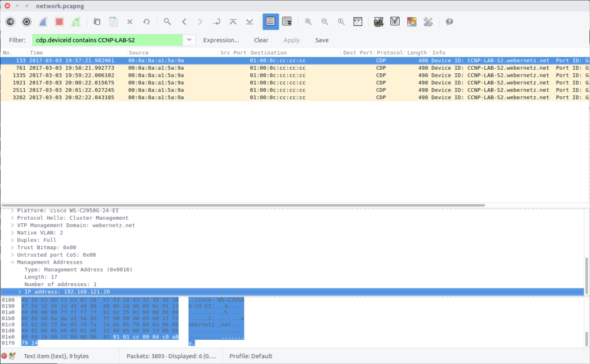Toggle packet list colorization
The width and height of the screenshot is (590, 364).
[271, 22]
